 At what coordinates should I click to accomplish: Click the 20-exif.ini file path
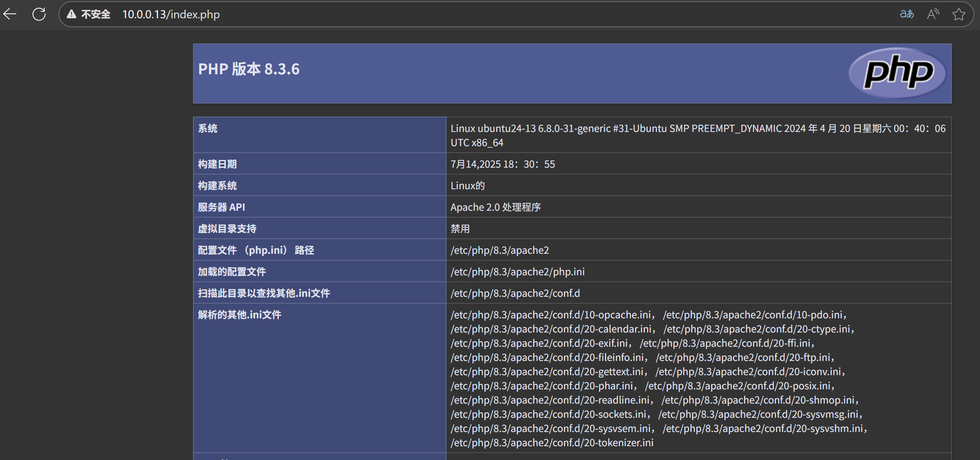click(x=540, y=343)
